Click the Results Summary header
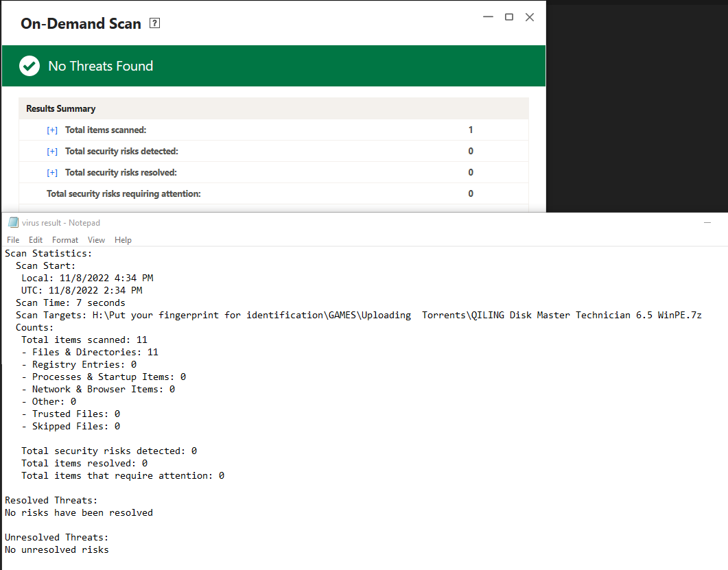This screenshot has height=570, width=728. click(61, 108)
